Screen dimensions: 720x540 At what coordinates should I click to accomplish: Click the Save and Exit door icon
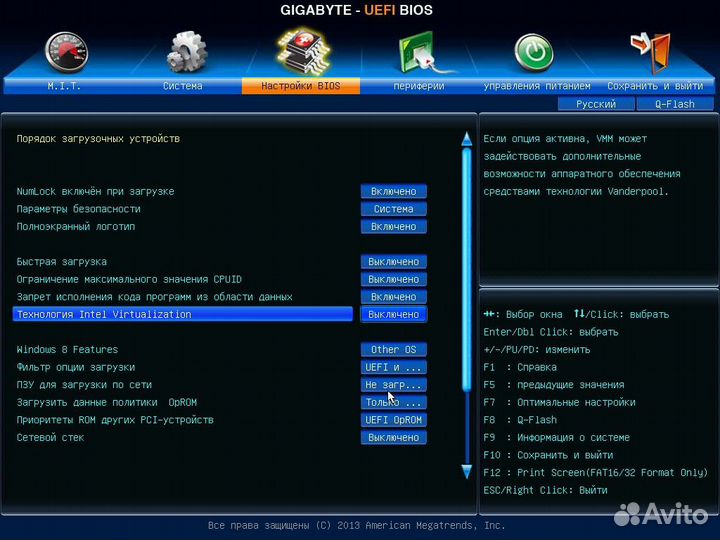click(x=650, y=52)
